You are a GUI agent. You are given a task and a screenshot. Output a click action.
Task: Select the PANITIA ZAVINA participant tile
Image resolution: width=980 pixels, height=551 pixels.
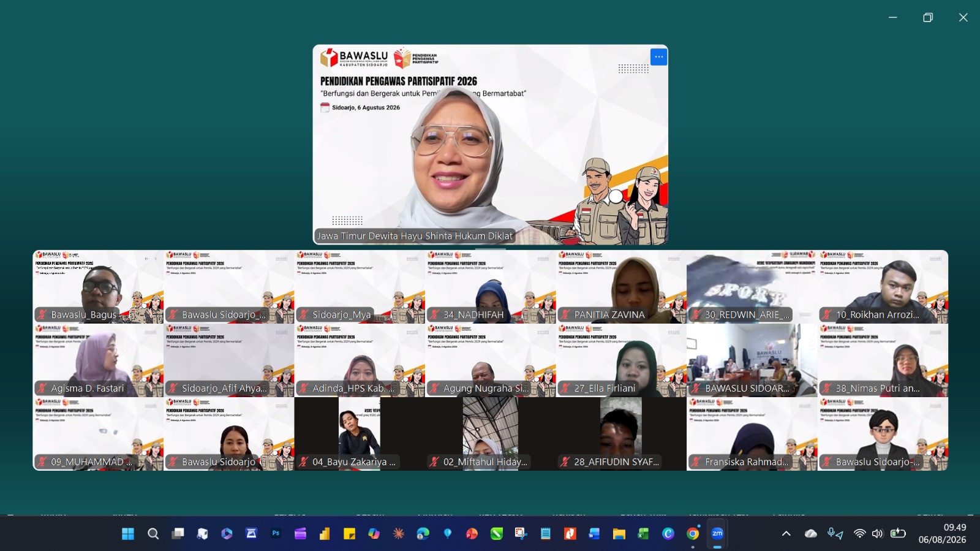click(x=621, y=287)
